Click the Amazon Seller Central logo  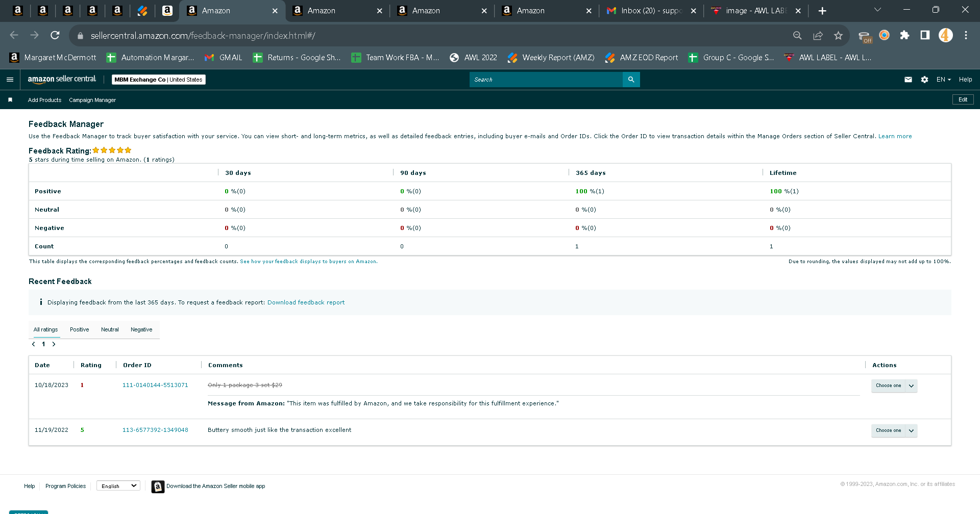point(62,79)
